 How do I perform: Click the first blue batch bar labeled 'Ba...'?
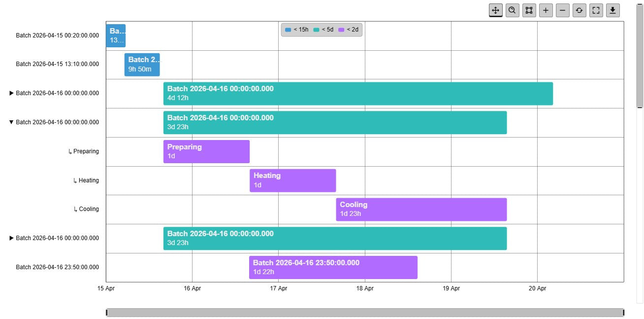coord(116,35)
